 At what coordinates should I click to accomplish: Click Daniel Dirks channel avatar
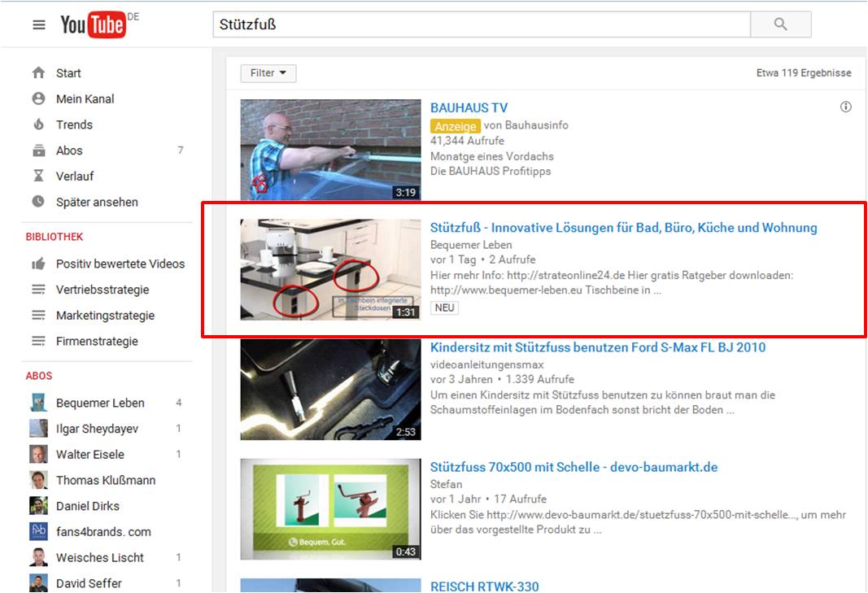coord(38,506)
